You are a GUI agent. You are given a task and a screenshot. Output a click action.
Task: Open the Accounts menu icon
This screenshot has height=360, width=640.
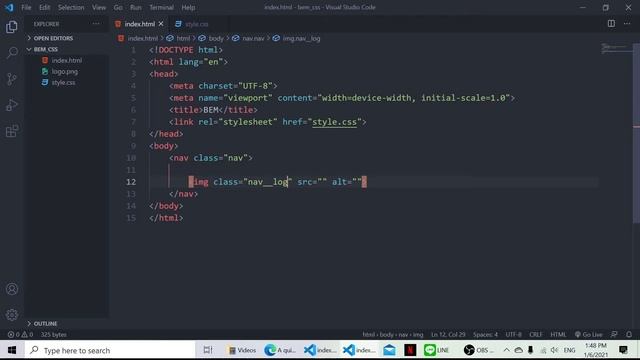coord(12,289)
